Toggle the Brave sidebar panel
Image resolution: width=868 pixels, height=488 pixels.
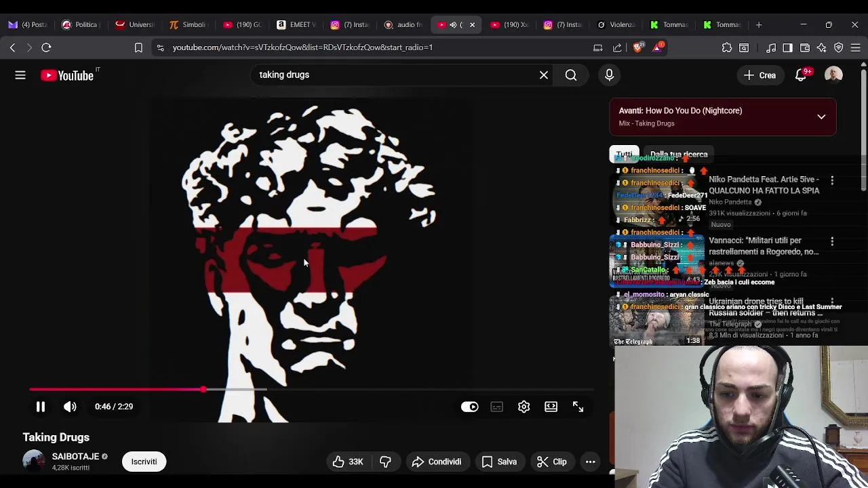(x=787, y=47)
